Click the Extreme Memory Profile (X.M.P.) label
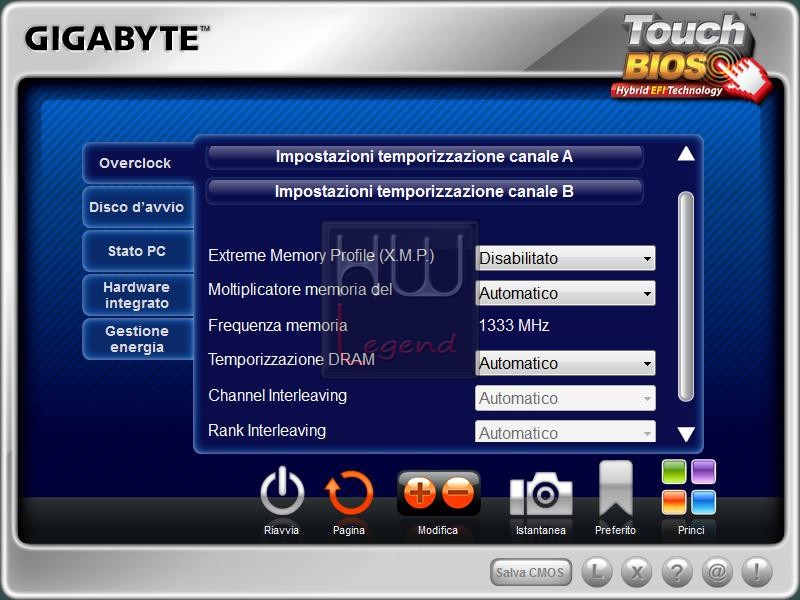The image size is (800, 600). coord(321,256)
